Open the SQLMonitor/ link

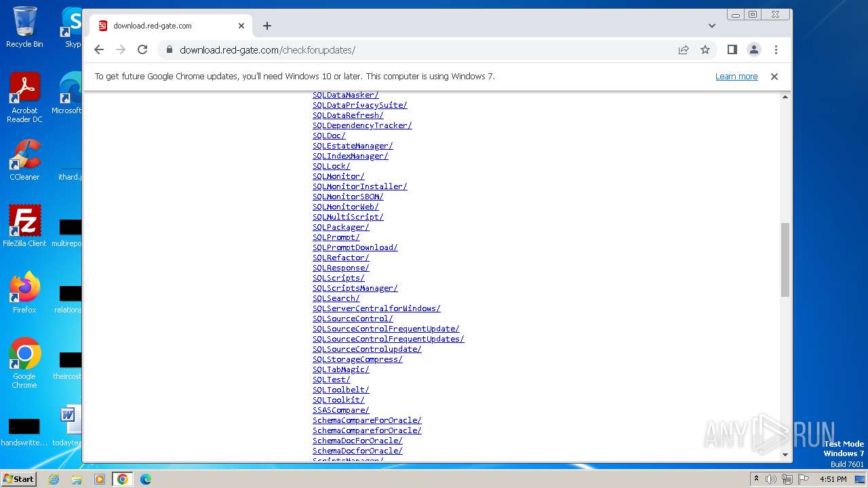pos(338,176)
